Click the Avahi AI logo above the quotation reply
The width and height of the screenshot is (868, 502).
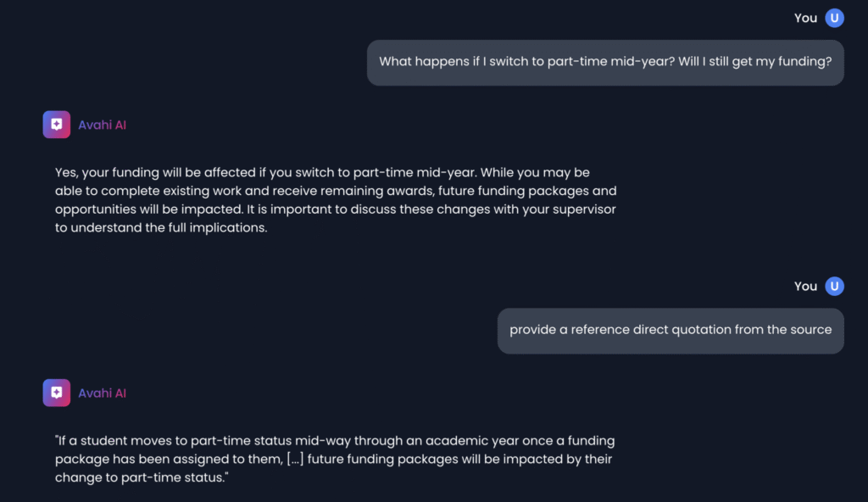[x=56, y=393]
